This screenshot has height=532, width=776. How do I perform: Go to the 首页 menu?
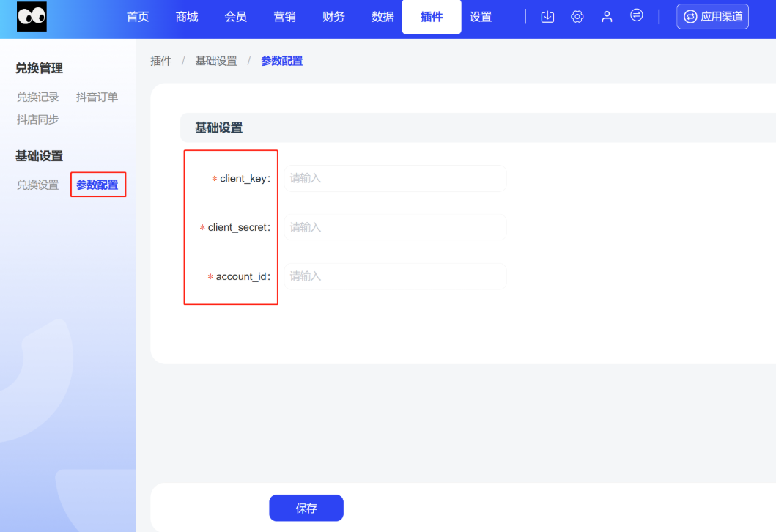pos(138,17)
